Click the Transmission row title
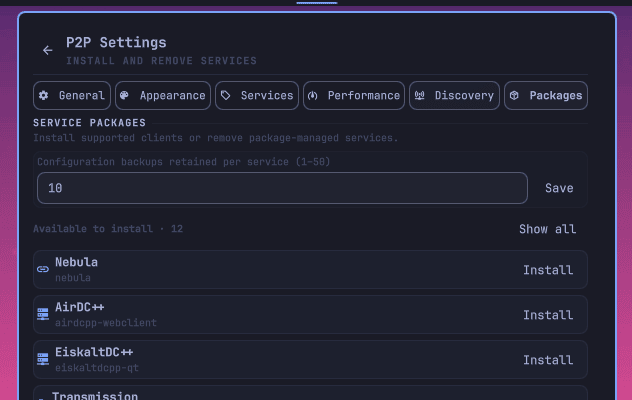 [95, 396]
